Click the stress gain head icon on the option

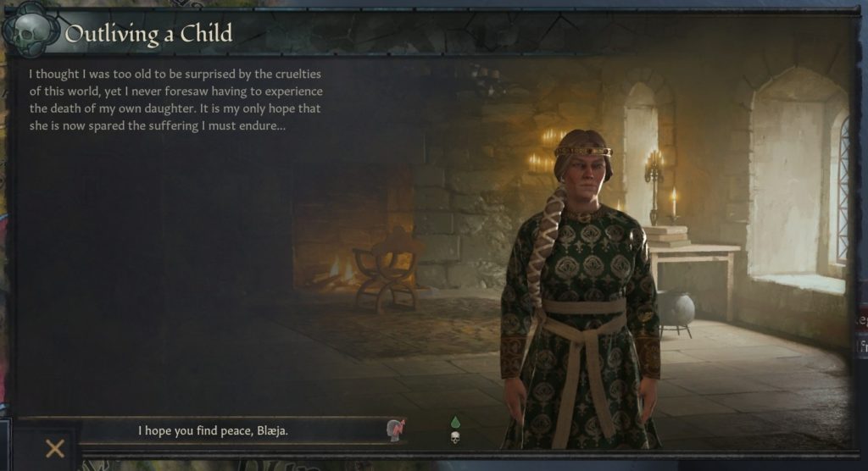coord(395,430)
